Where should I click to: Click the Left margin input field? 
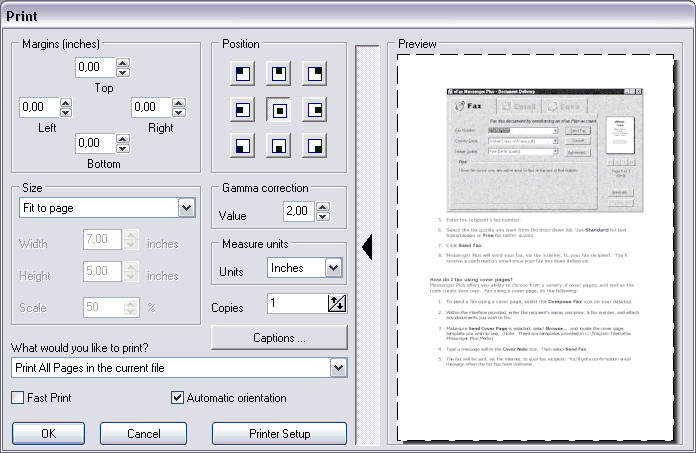click(x=39, y=107)
